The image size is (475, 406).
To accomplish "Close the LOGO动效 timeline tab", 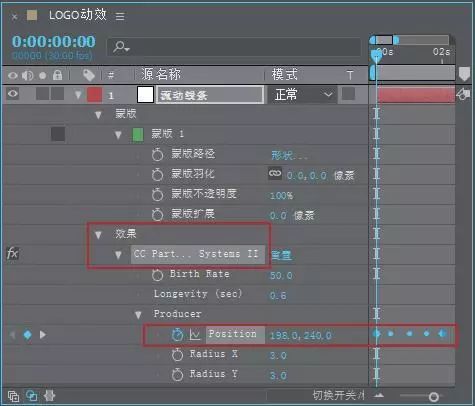I will point(14,16).
